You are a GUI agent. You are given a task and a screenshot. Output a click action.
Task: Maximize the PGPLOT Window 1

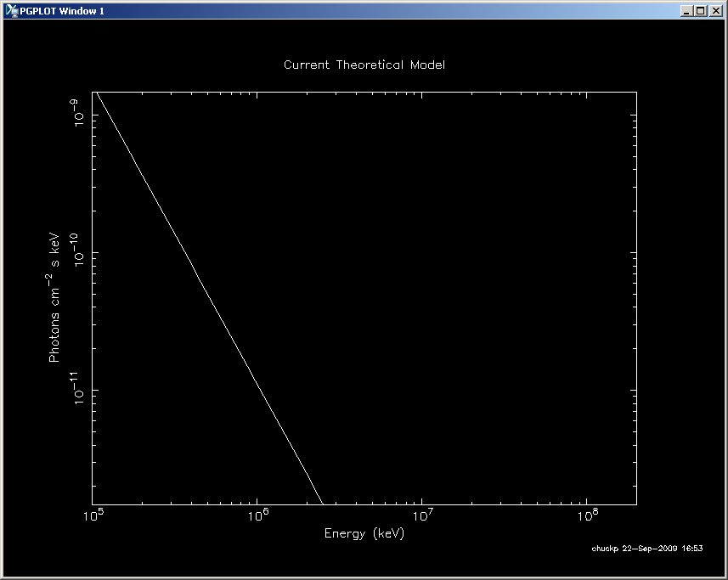point(701,11)
